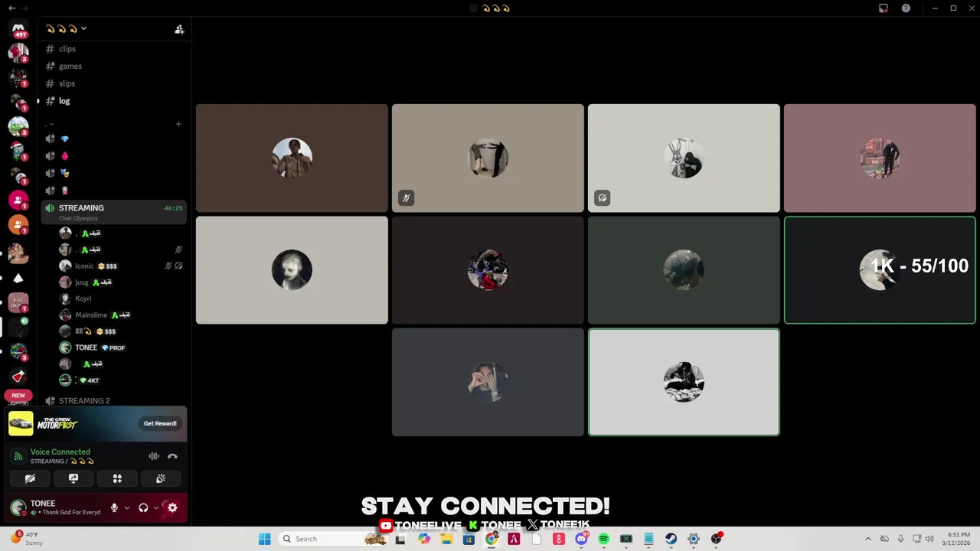Image resolution: width=980 pixels, height=551 pixels.
Task: Open output device dropdown next to headphones
Action: click(155, 507)
